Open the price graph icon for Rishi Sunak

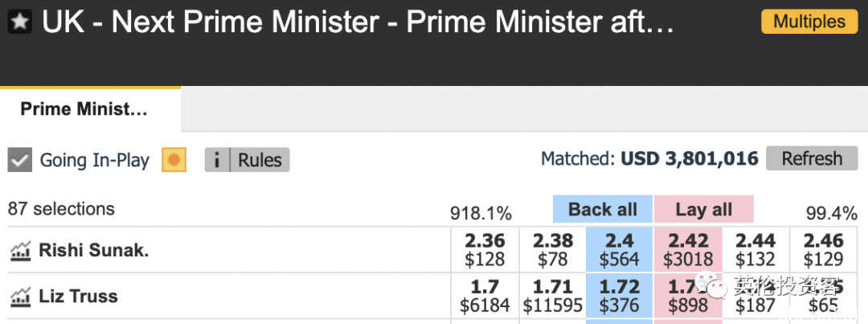coord(20,251)
